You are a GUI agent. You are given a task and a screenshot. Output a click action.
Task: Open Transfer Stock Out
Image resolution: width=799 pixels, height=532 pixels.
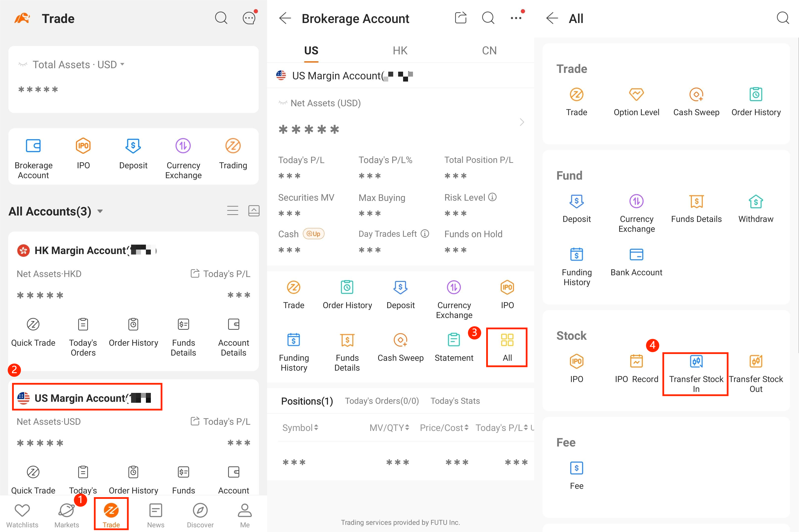point(756,374)
